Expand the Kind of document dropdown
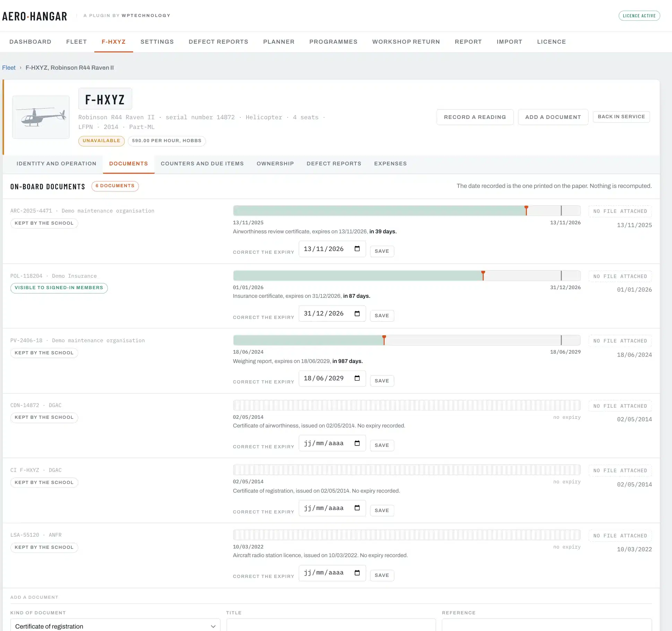Viewport: 672px width, 631px height. 115,626
